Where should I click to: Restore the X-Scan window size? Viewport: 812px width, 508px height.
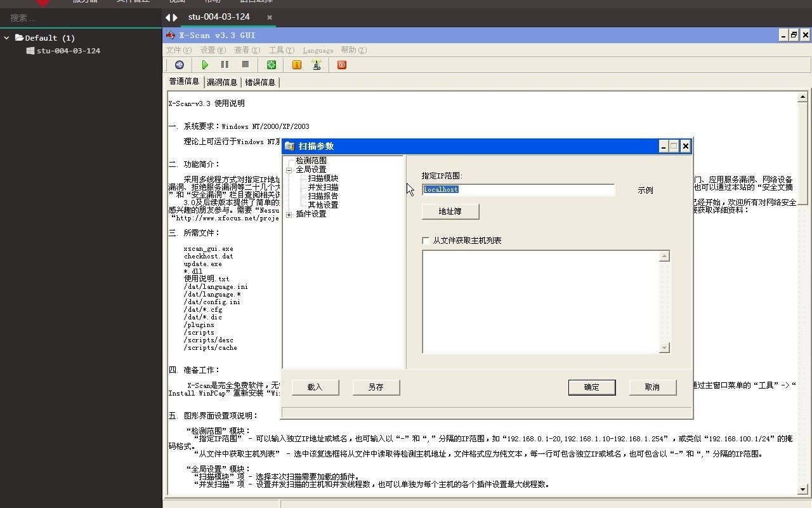click(794, 36)
